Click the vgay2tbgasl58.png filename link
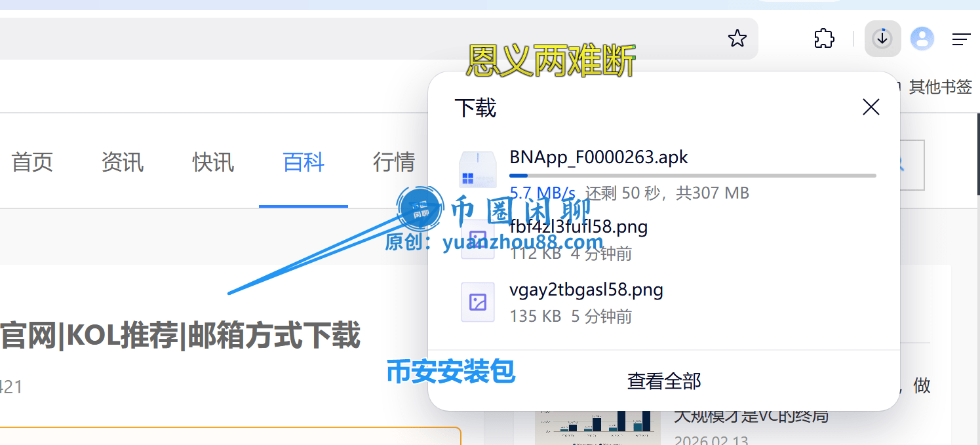Viewport: 980px width, 445px height. (586, 289)
